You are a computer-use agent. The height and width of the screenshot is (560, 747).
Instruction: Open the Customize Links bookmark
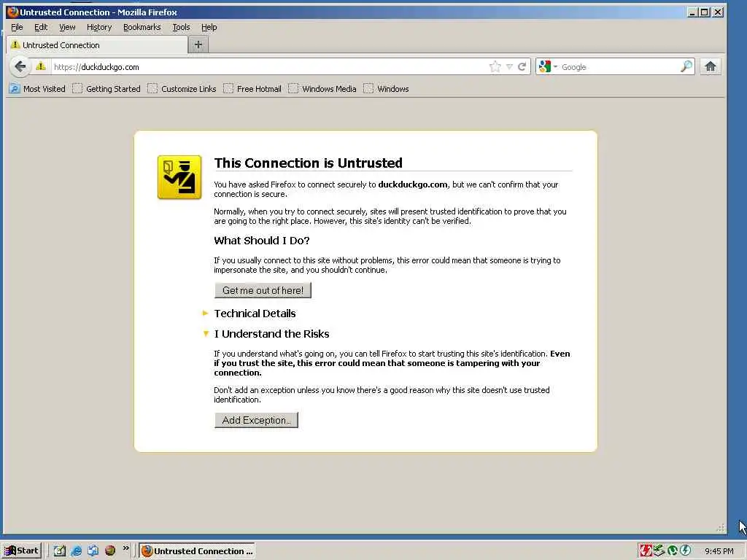[x=182, y=88]
